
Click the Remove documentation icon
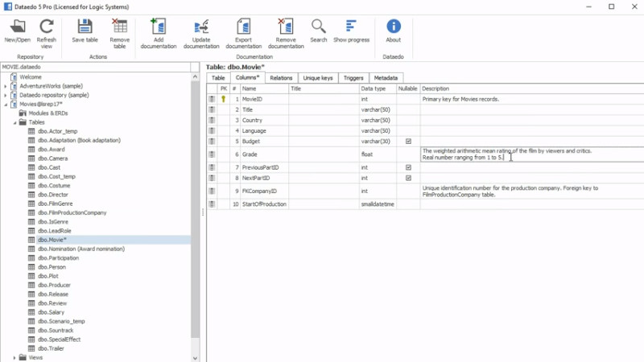coord(286,27)
